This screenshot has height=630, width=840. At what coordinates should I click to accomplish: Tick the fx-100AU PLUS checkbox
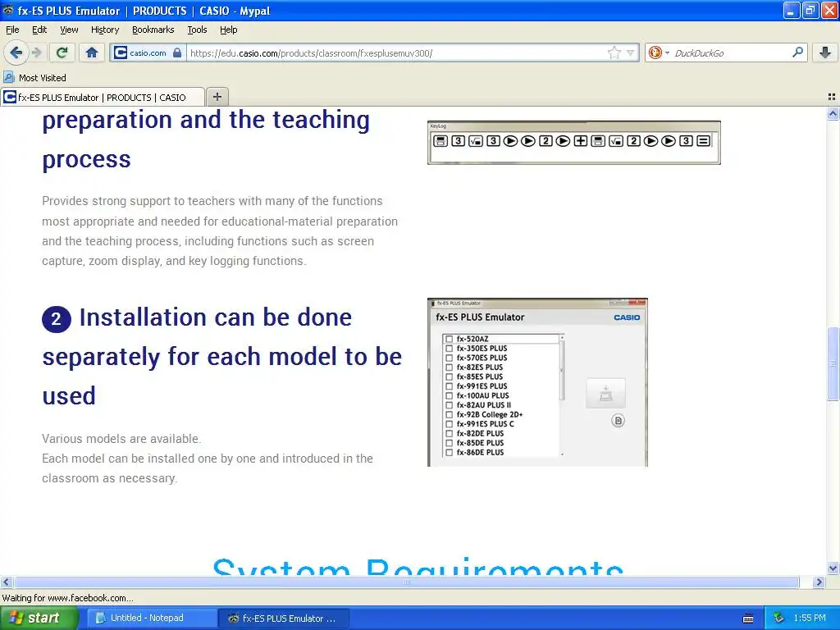pyautogui.click(x=449, y=395)
